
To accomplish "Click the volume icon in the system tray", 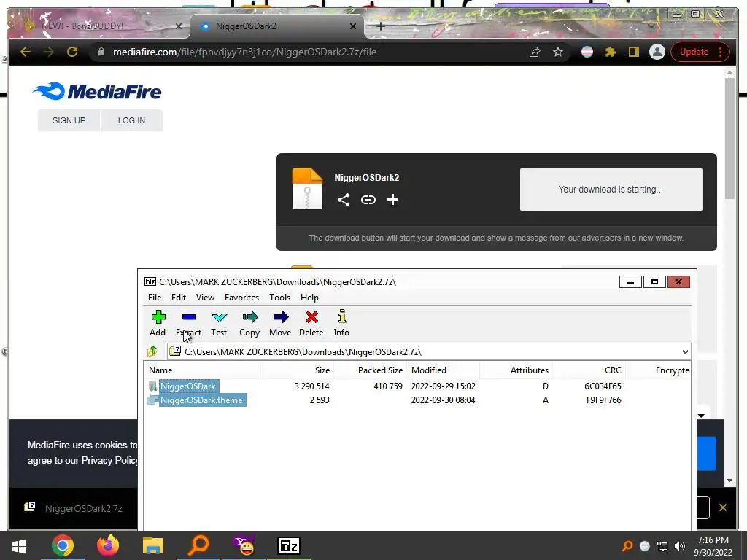I will point(680,546).
